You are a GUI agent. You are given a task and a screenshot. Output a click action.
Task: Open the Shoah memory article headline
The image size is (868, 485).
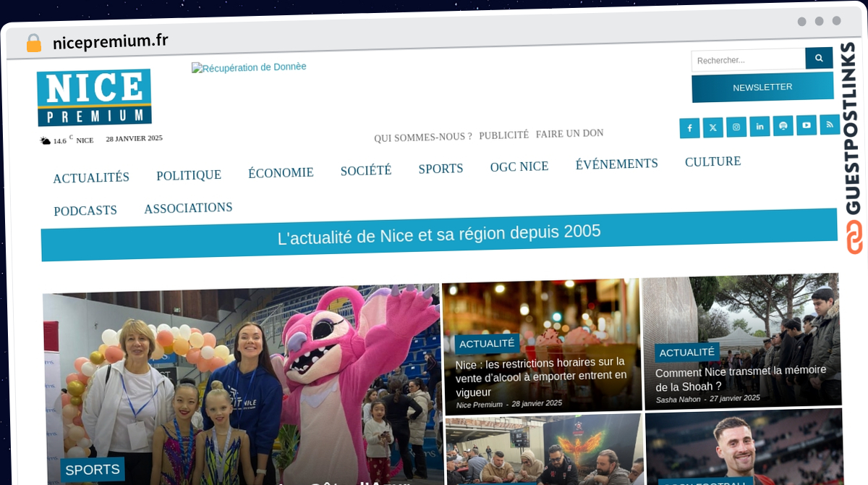[741, 378]
